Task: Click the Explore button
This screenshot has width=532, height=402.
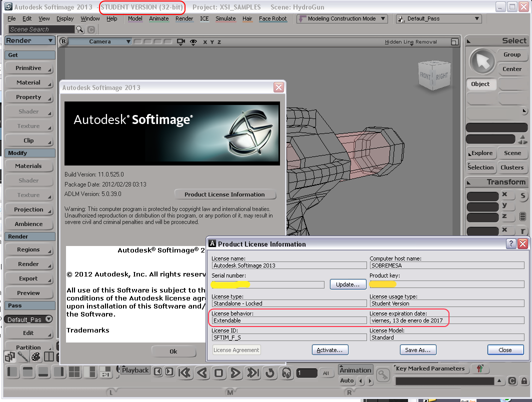Action: [482, 153]
